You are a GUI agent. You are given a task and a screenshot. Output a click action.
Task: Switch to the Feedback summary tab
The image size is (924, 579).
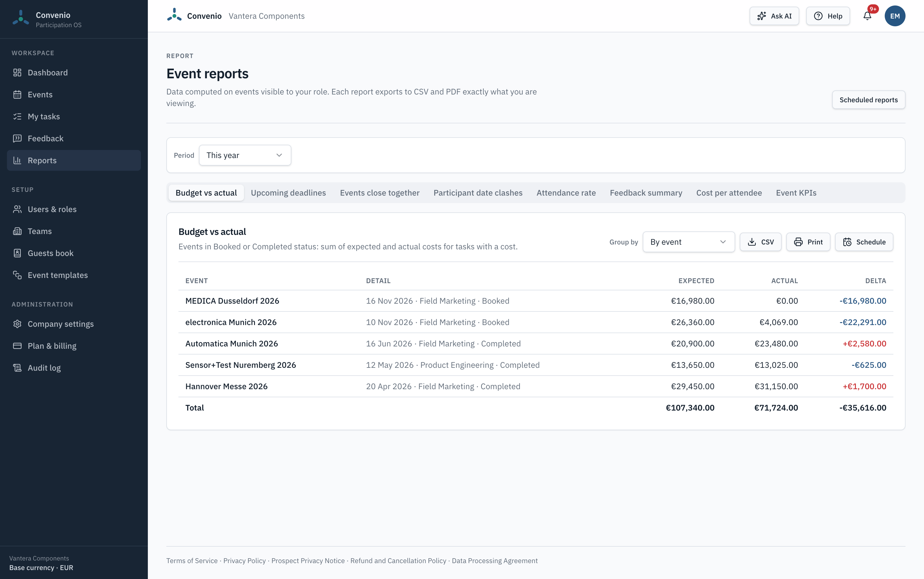[x=646, y=193]
